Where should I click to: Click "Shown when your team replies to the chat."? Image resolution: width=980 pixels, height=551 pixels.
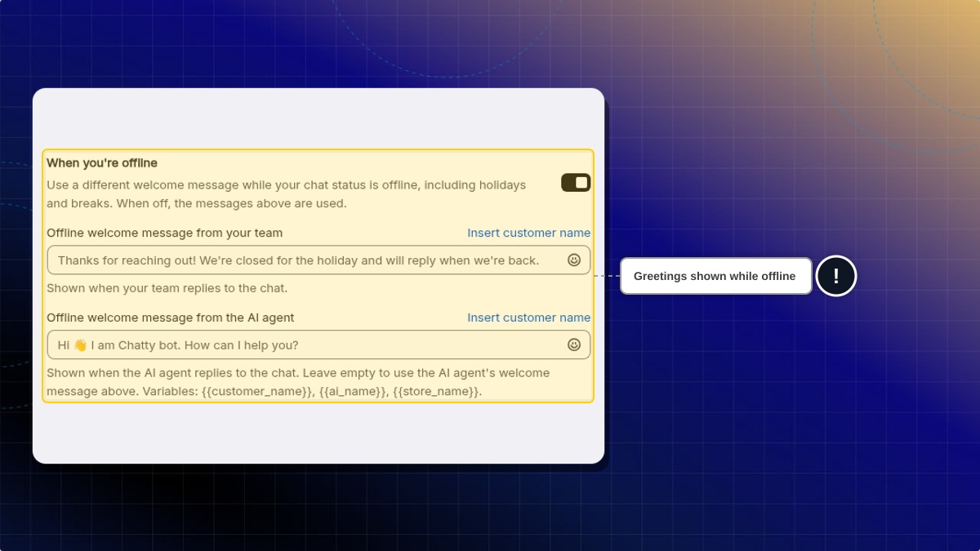(x=167, y=288)
